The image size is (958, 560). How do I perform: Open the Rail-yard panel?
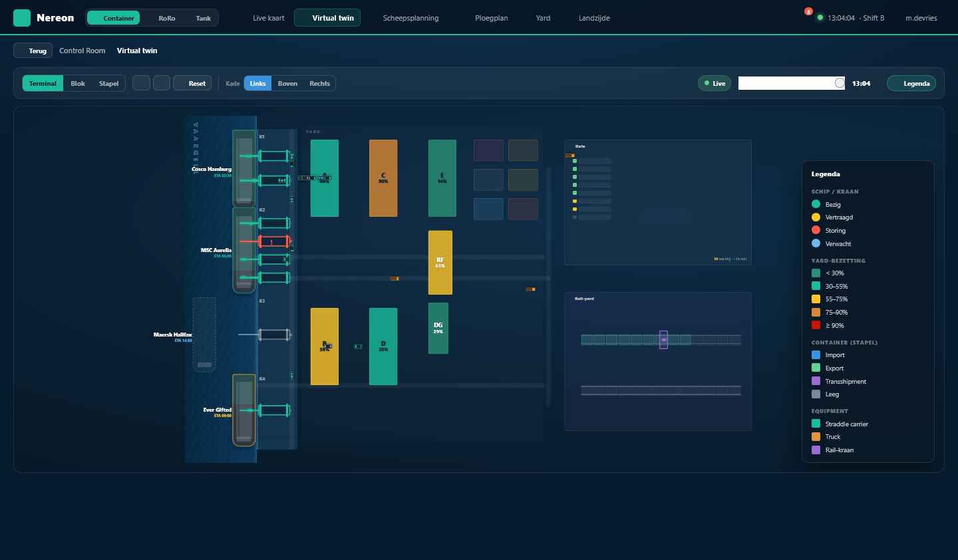coord(658,361)
